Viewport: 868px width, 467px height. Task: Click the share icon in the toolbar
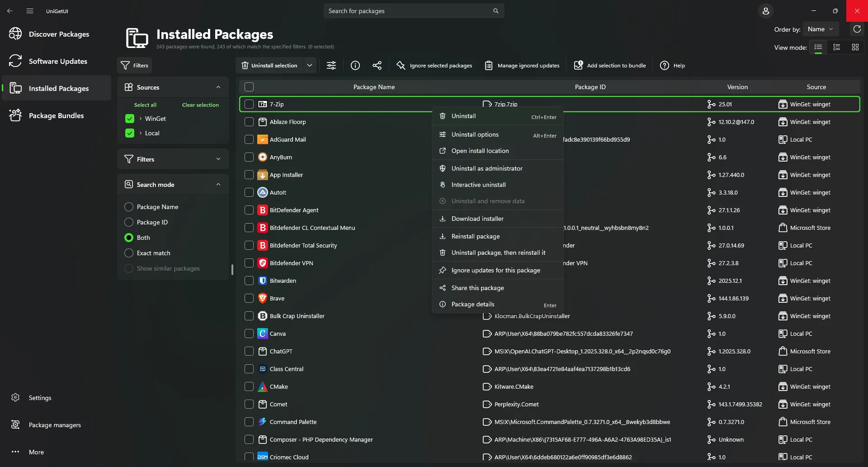tap(377, 66)
